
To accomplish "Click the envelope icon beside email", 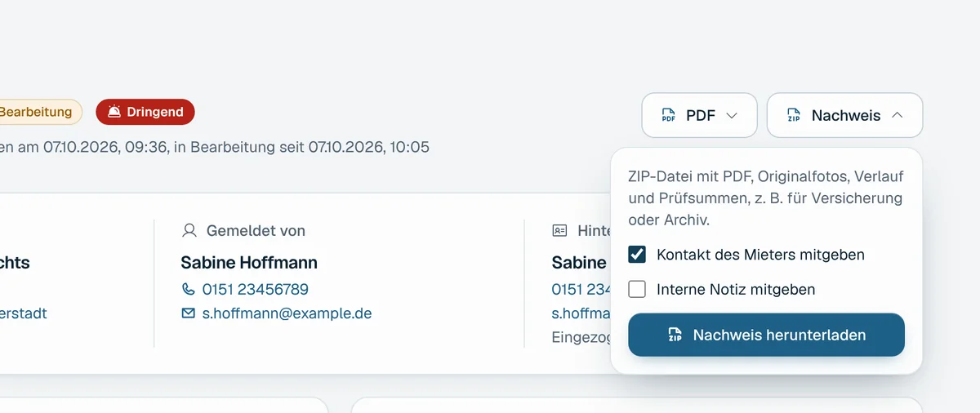I will [x=189, y=313].
